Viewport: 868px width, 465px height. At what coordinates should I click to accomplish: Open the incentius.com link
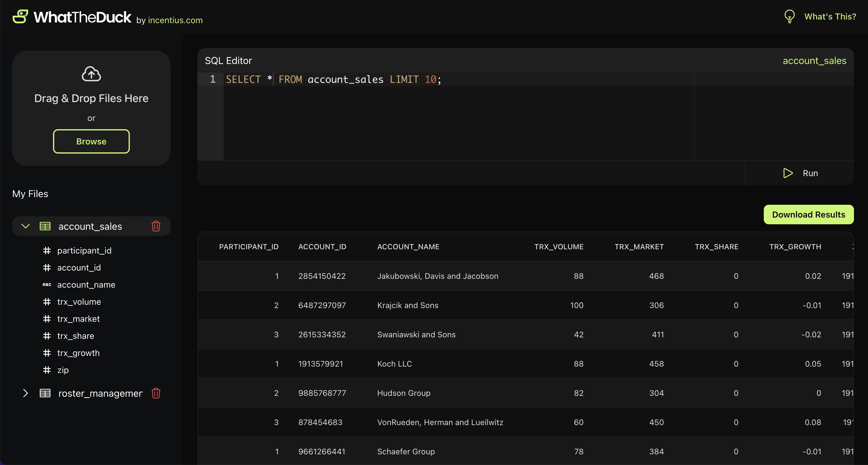coord(175,20)
